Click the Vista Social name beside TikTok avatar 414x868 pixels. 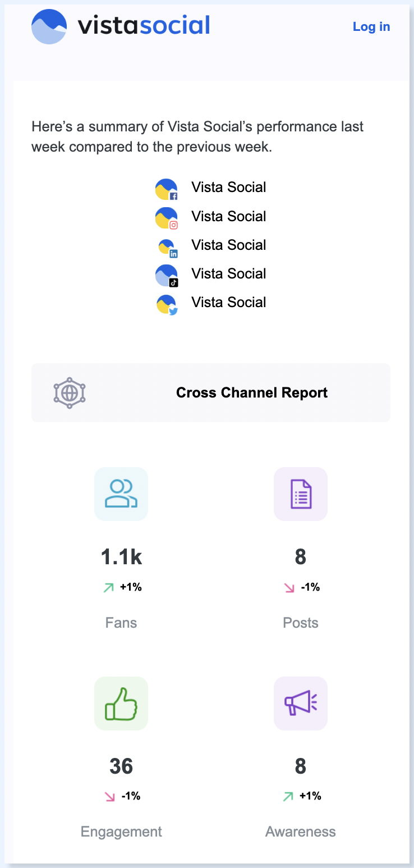[229, 273]
